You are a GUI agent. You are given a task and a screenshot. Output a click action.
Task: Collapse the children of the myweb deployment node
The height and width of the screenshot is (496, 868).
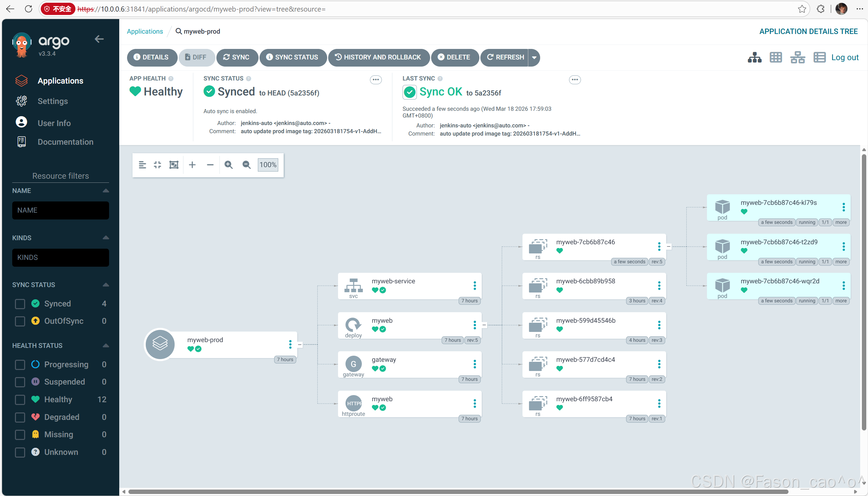(484, 325)
